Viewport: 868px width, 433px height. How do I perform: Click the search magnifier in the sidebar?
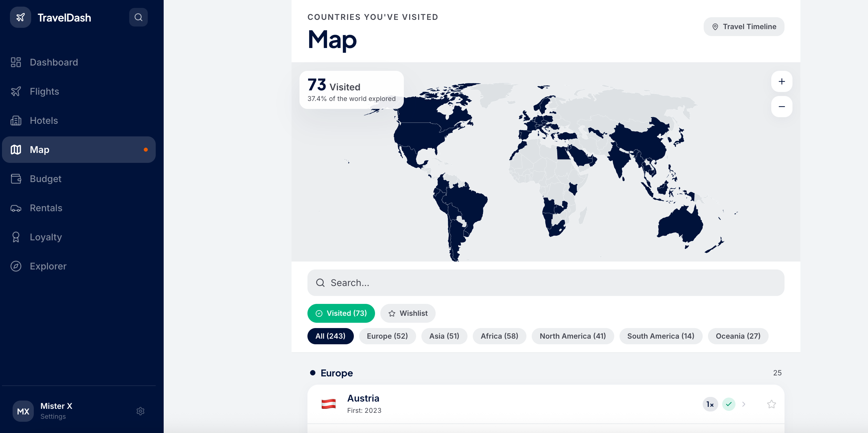tap(138, 17)
